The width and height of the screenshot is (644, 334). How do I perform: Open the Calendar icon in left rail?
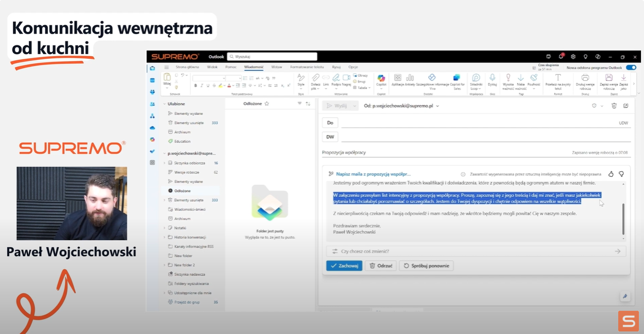click(152, 80)
